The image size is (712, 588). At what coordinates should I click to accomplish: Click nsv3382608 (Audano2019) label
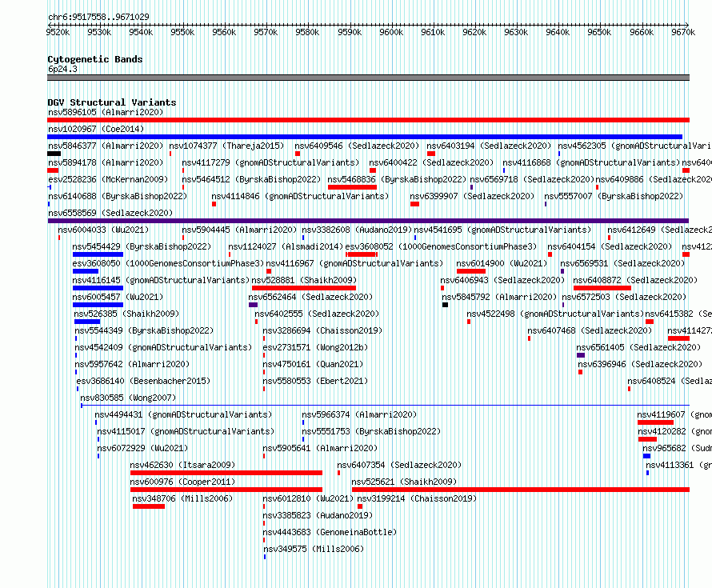(357, 230)
